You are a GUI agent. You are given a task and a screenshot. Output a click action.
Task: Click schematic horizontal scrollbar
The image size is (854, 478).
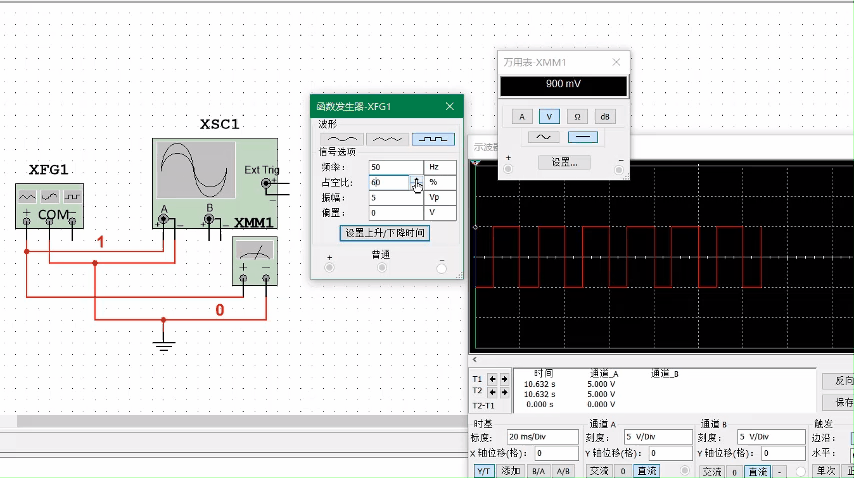tap(241, 421)
